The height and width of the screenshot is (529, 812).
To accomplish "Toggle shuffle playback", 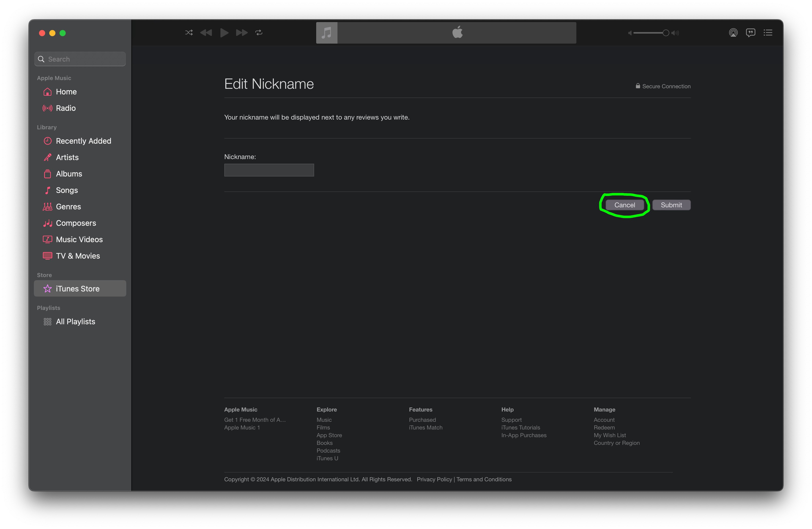I will [189, 33].
